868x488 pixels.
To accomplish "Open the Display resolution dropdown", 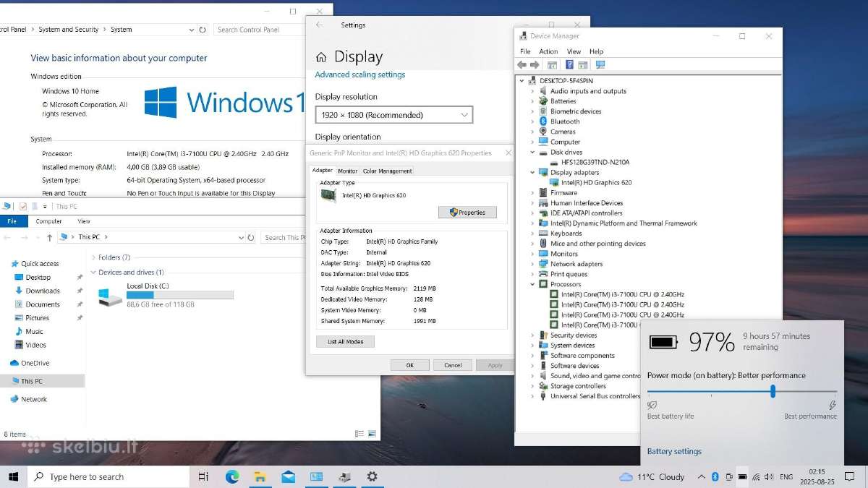I will tap(394, 115).
